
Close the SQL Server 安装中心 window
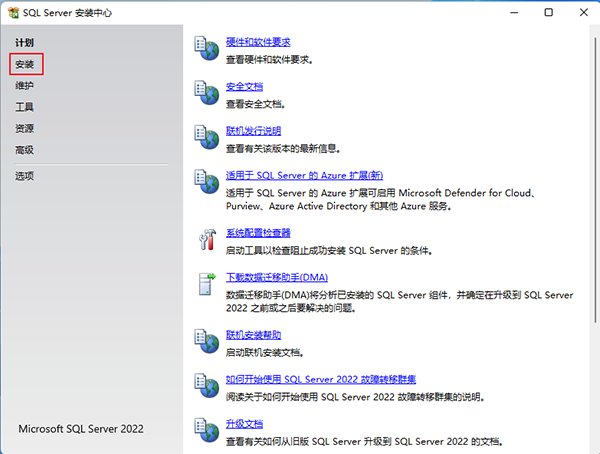click(584, 13)
